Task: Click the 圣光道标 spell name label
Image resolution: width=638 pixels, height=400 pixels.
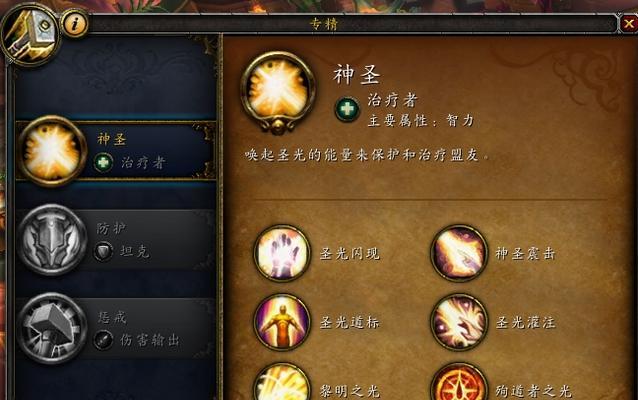Action: [x=350, y=322]
